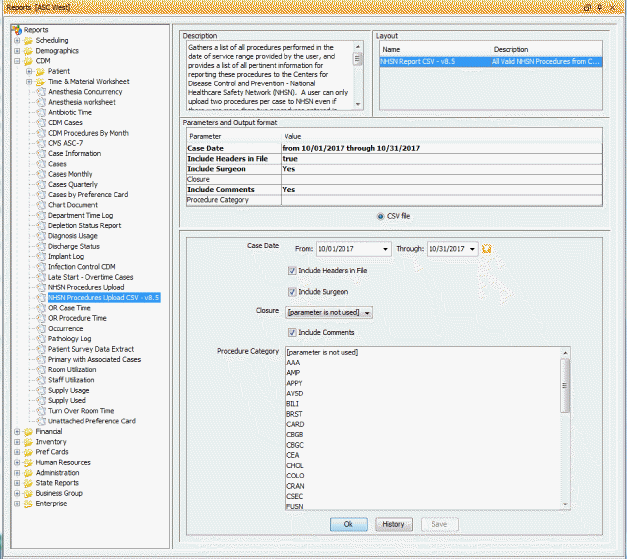Click the Demographics folder icon

pyautogui.click(x=28, y=51)
